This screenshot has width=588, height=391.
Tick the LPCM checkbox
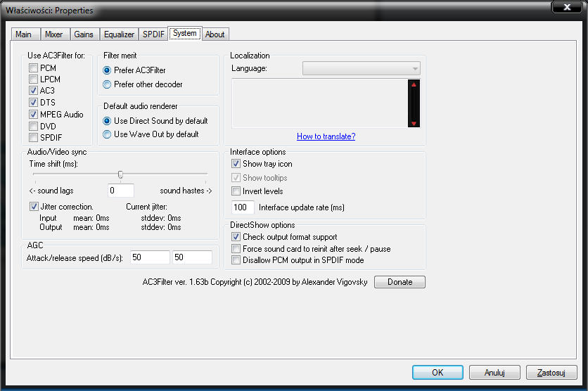(x=33, y=79)
